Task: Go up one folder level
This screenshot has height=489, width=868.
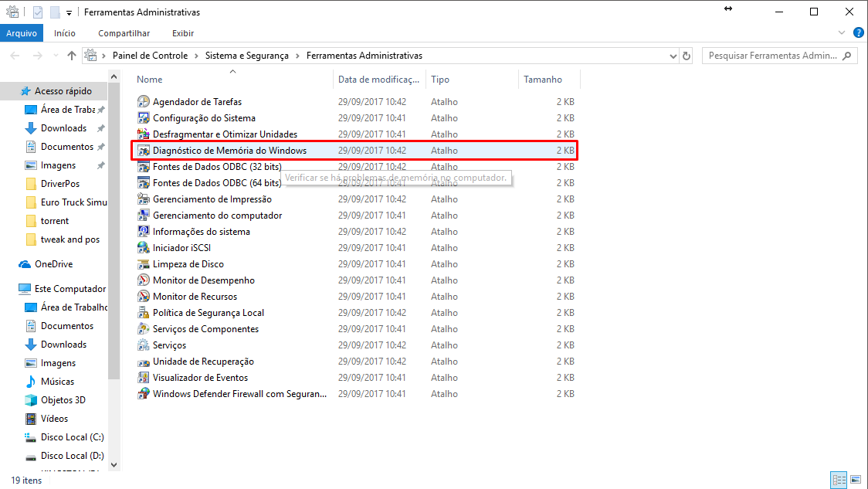Action: click(71, 56)
